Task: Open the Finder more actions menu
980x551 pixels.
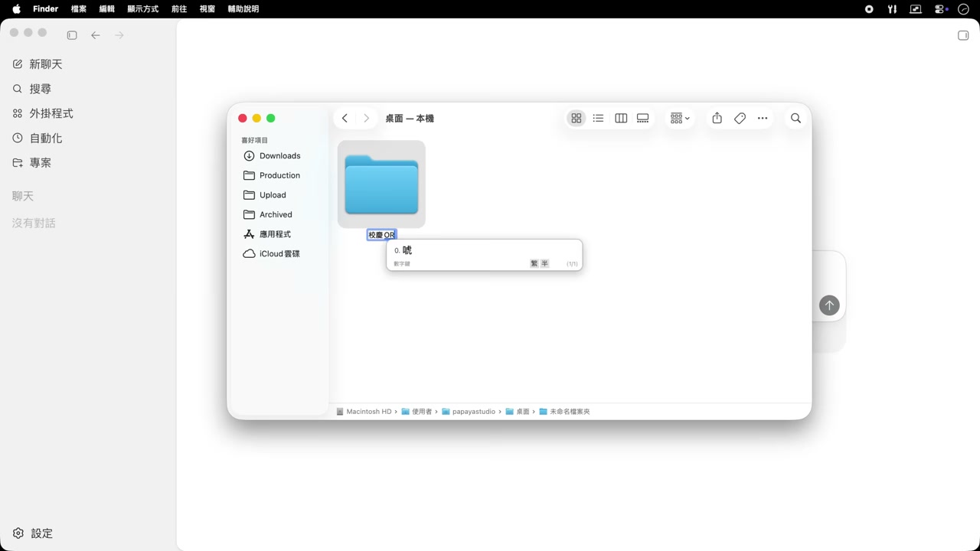Action: (763, 118)
